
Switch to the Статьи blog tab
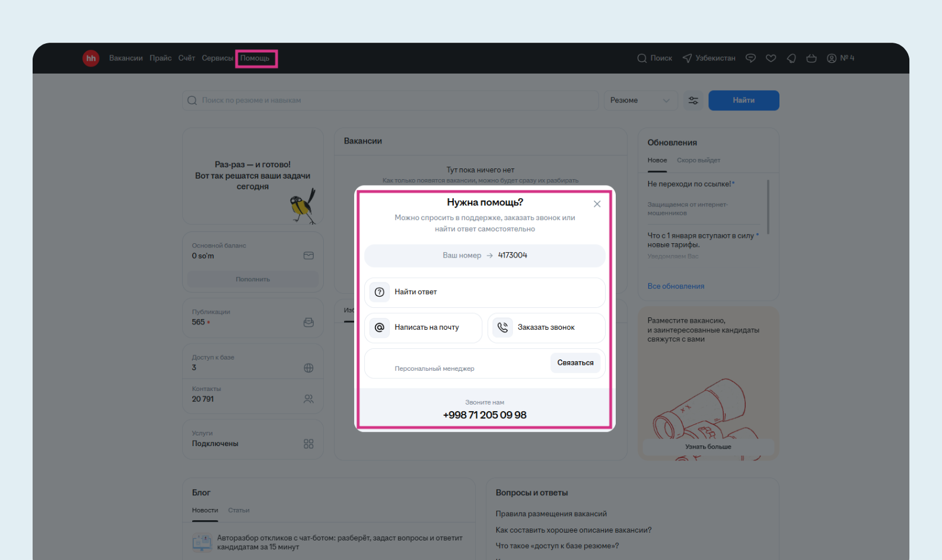pos(238,510)
